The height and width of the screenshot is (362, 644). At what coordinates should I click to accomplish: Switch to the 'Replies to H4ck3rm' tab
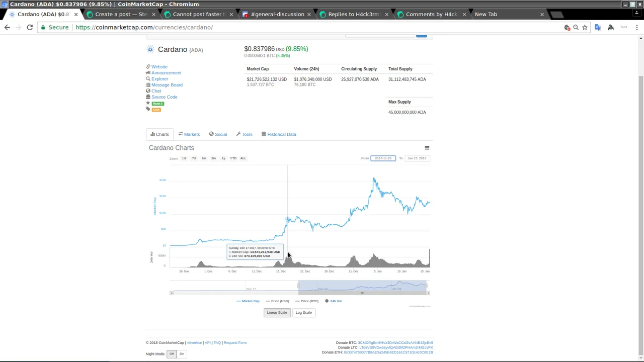354,14
